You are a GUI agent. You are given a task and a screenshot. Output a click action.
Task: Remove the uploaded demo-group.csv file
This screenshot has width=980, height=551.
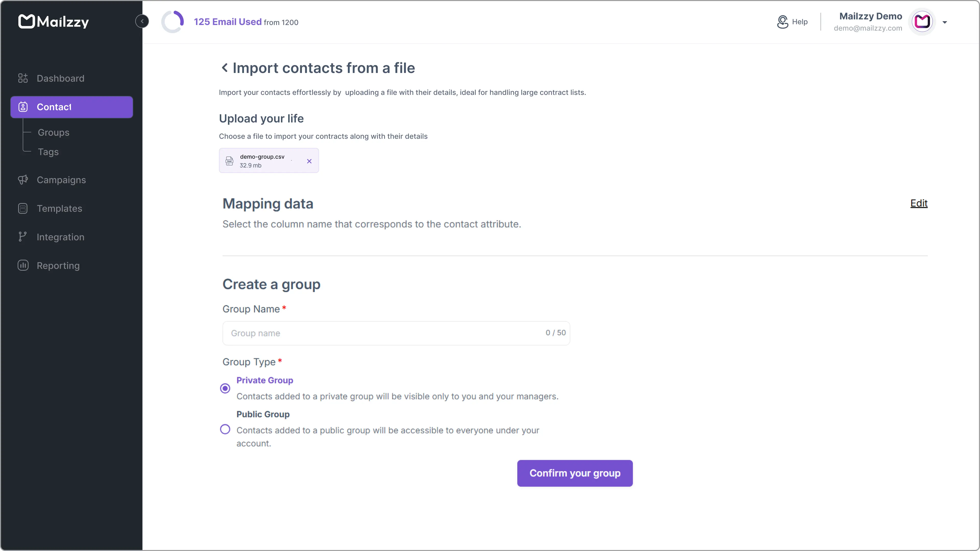tap(309, 161)
